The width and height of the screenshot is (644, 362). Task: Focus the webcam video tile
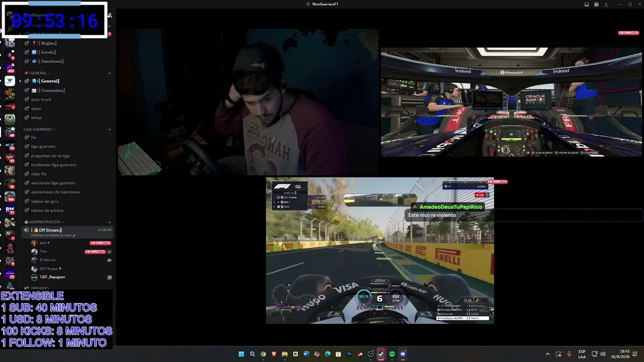[248, 102]
